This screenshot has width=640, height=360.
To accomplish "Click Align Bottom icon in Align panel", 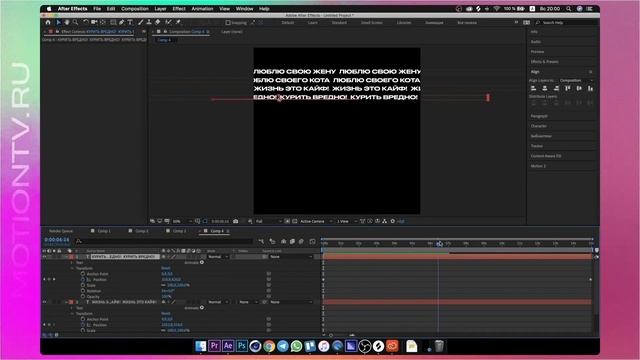I will (x=591, y=88).
